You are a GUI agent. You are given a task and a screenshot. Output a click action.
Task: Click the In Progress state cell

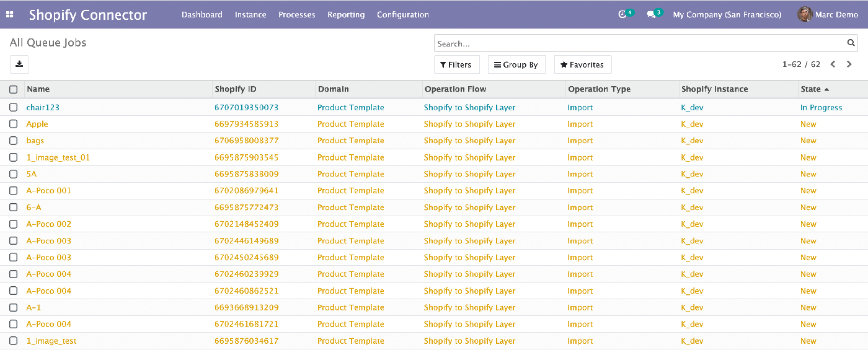[821, 107]
